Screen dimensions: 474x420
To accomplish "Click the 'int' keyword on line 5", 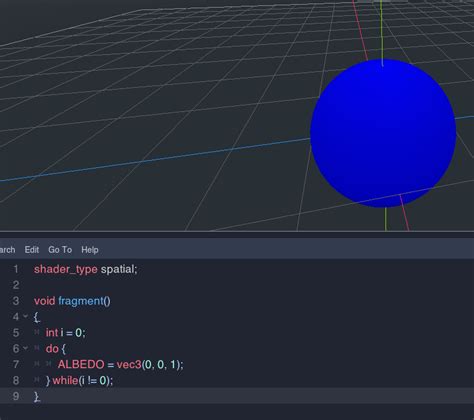I will (52, 332).
